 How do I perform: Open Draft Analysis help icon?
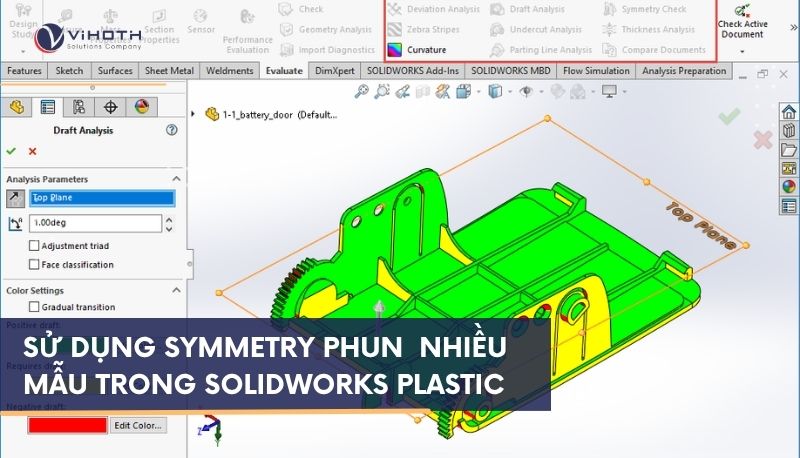tap(172, 130)
